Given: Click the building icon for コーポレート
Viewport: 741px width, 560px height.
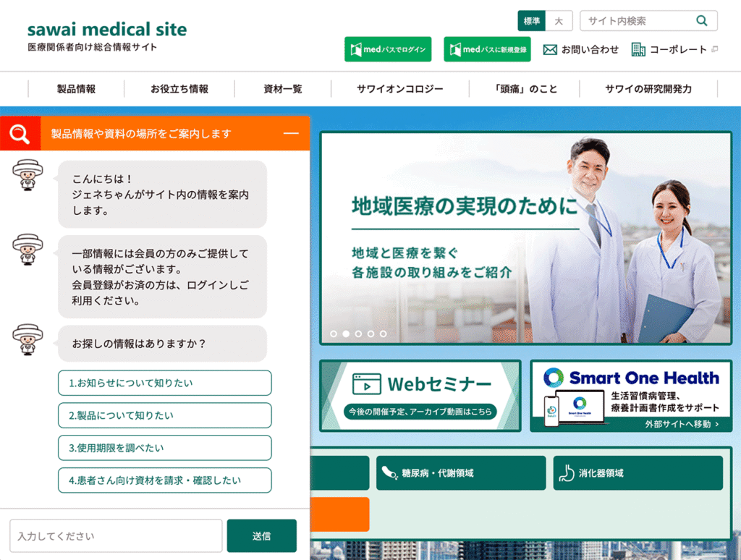Looking at the screenshot, I should click(638, 50).
